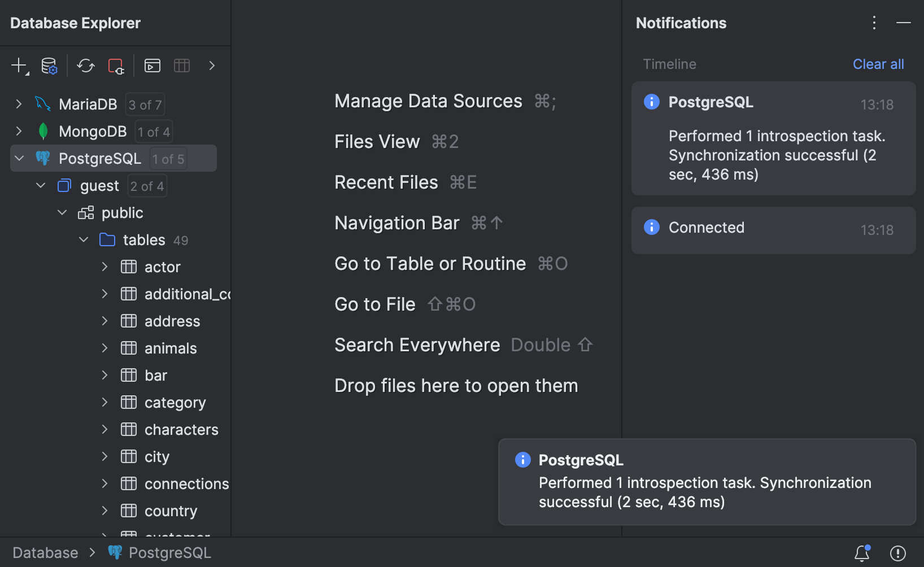Expand the MariaDB data source
The width and height of the screenshot is (924, 567).
click(19, 104)
